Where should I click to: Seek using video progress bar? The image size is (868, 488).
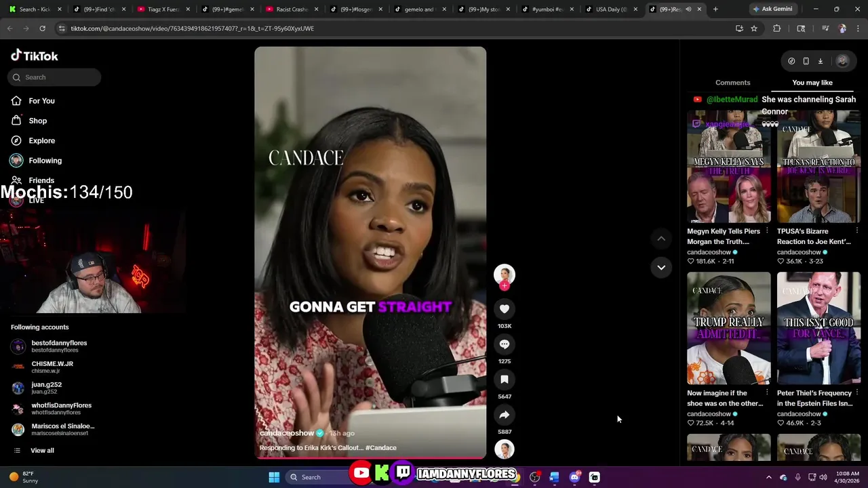click(x=370, y=458)
